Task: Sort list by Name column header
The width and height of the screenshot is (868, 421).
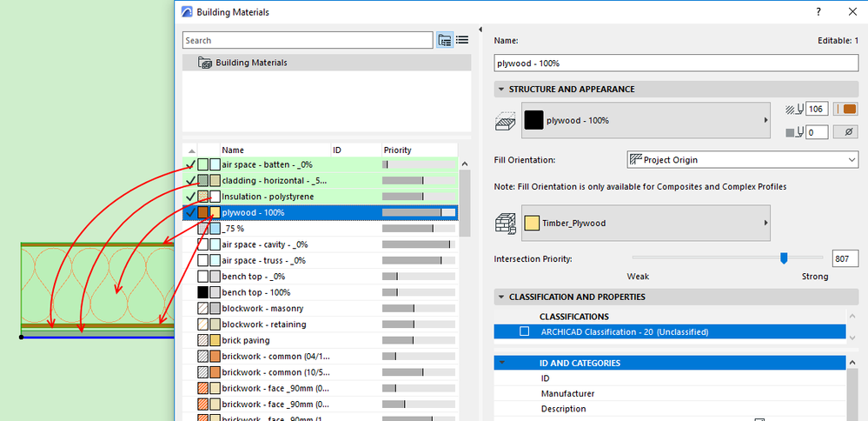Action: [x=275, y=150]
